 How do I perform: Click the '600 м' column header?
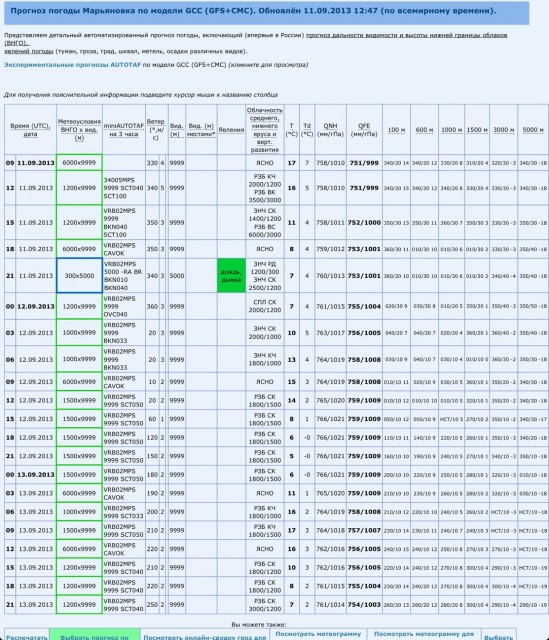point(424,130)
